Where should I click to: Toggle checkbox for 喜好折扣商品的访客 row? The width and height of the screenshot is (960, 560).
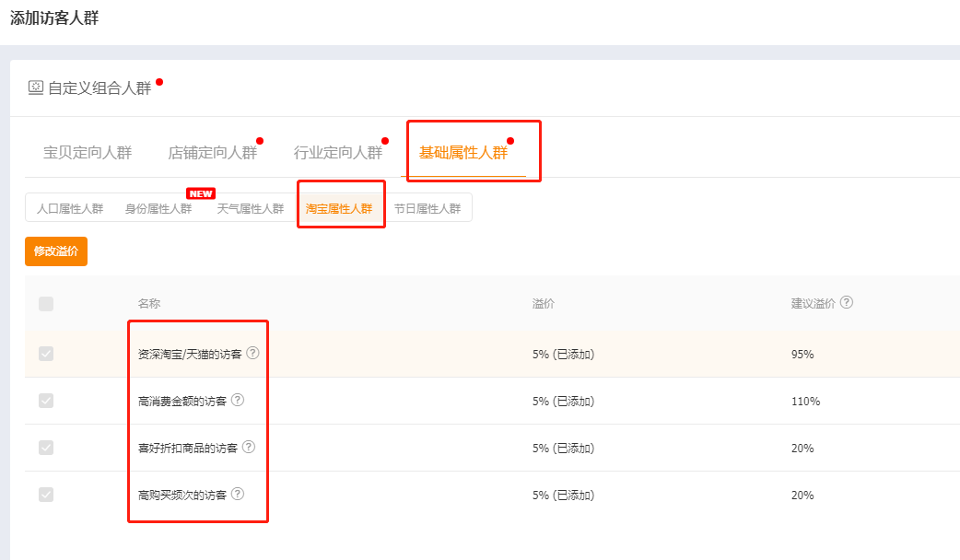46,448
